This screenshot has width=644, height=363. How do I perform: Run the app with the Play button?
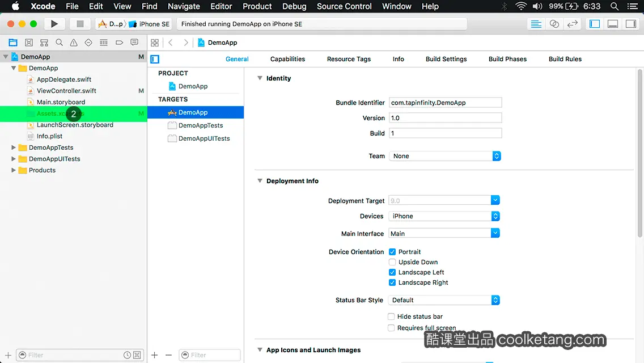click(x=54, y=24)
